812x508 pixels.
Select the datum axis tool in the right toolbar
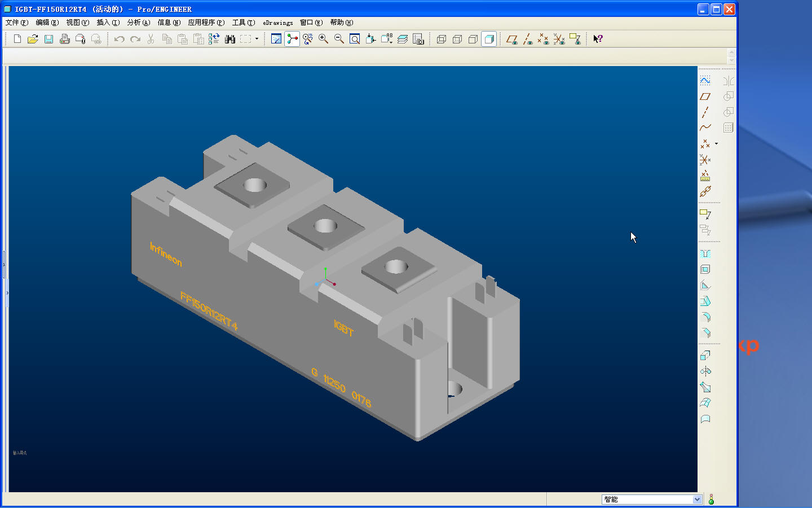(x=705, y=112)
